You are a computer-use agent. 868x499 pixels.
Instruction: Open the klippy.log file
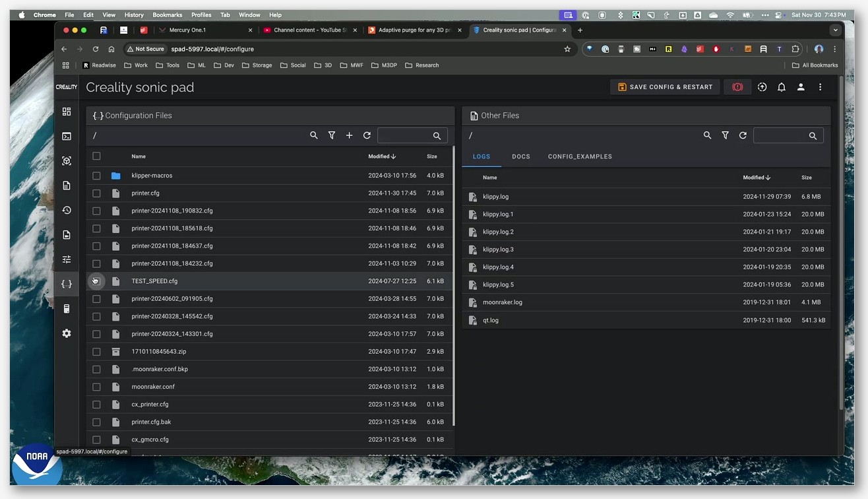495,197
